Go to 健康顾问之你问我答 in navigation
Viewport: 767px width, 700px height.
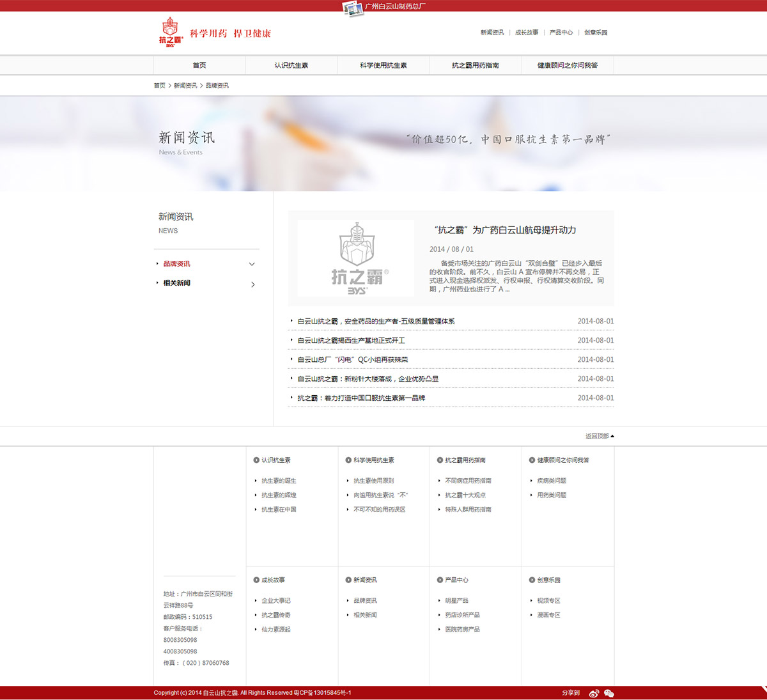coord(568,65)
